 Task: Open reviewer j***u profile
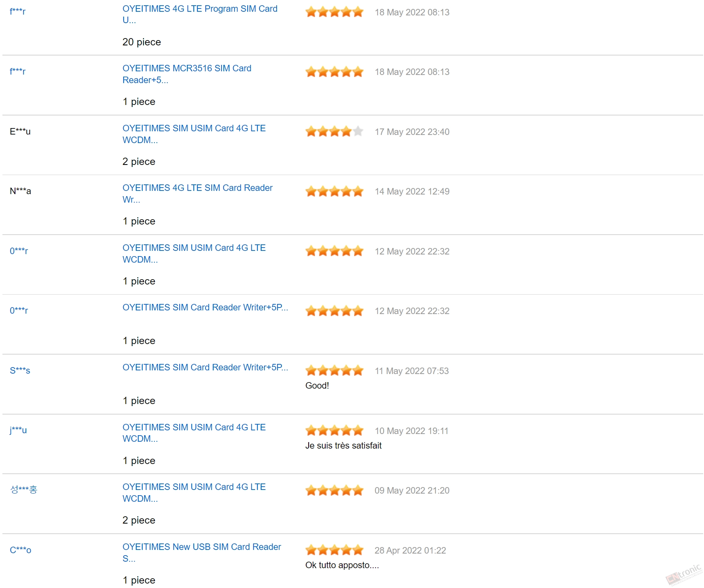[x=18, y=430]
